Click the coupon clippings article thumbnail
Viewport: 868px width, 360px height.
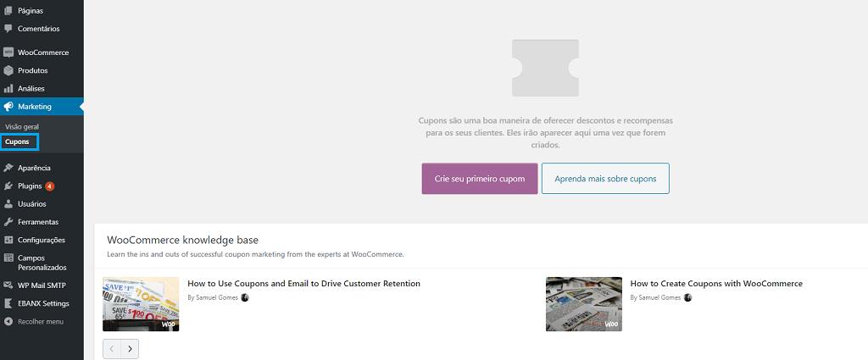141,303
